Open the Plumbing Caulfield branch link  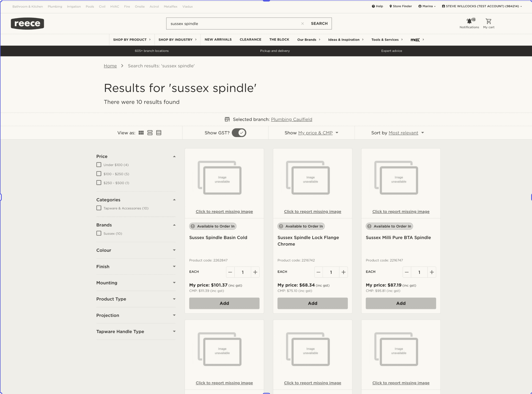click(291, 119)
